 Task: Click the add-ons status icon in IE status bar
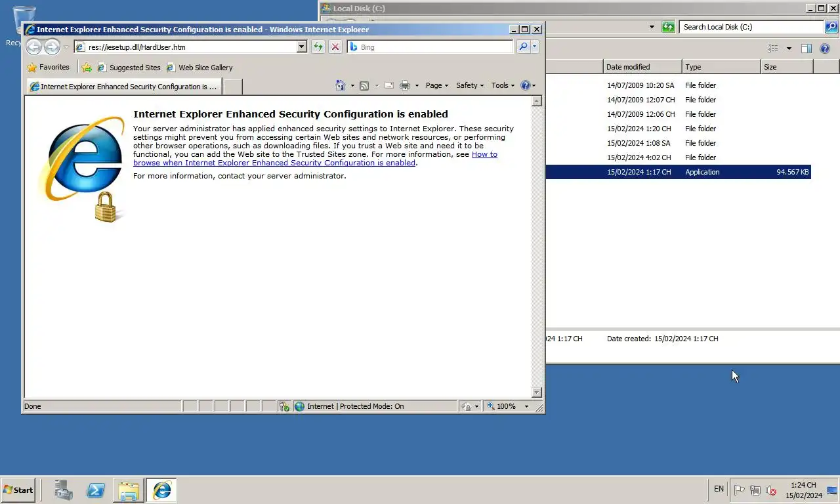click(284, 406)
